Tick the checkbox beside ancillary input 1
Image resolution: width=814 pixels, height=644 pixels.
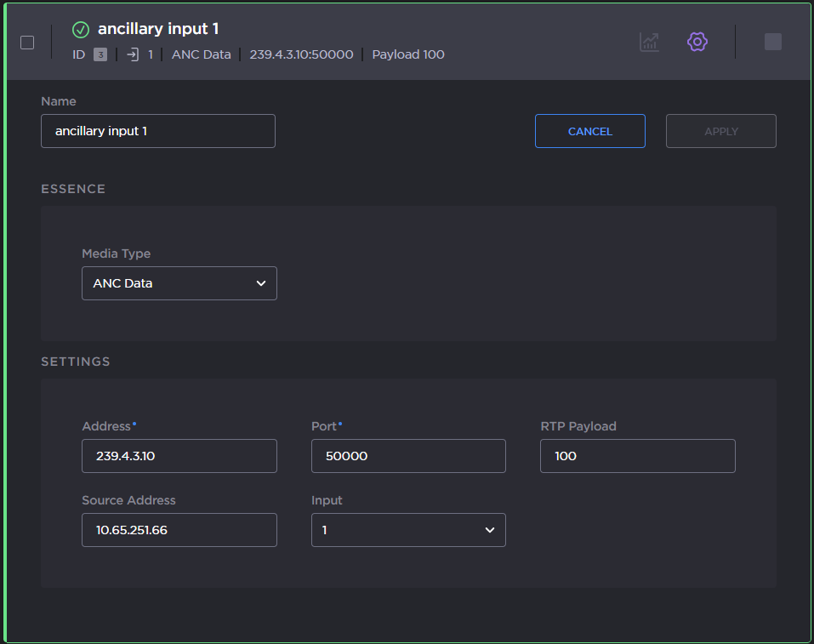(27, 43)
